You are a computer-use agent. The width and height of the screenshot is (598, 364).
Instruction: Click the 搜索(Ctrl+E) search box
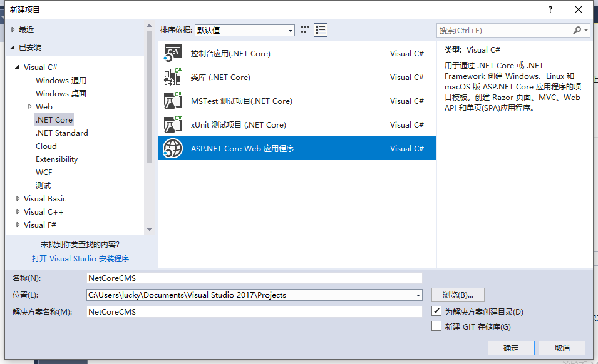click(x=504, y=30)
